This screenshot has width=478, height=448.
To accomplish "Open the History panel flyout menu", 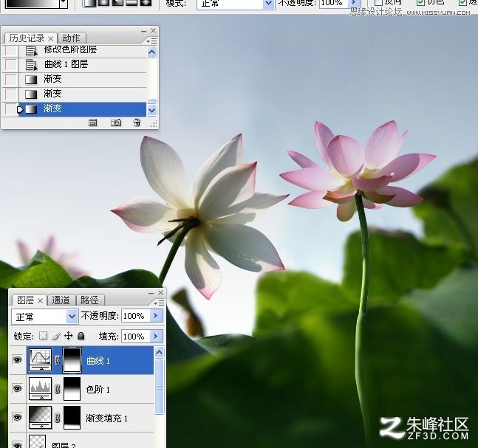I will point(151,41).
